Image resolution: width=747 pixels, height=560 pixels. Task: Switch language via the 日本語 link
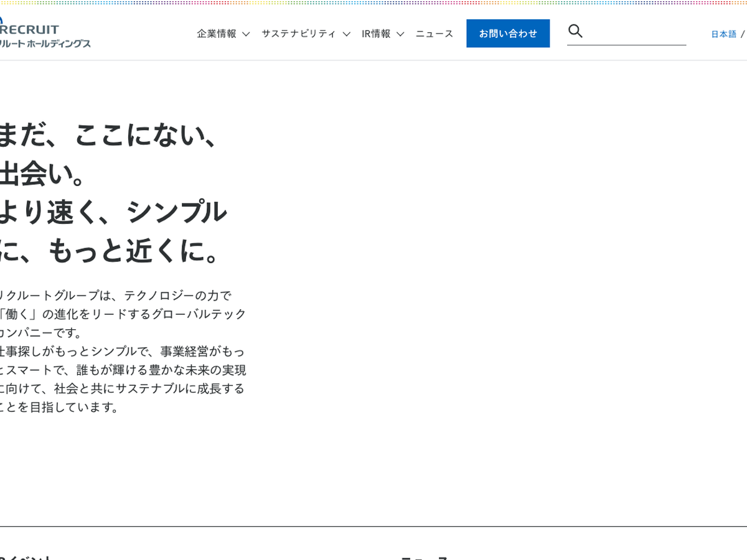point(723,34)
